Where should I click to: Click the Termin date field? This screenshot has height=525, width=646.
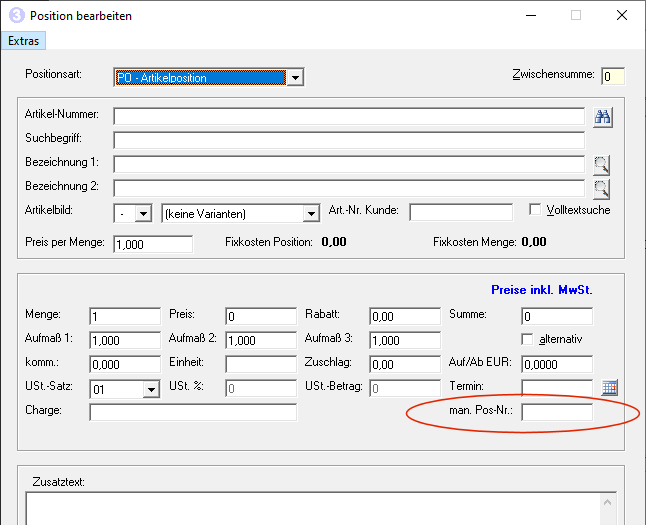pyautogui.click(x=557, y=388)
